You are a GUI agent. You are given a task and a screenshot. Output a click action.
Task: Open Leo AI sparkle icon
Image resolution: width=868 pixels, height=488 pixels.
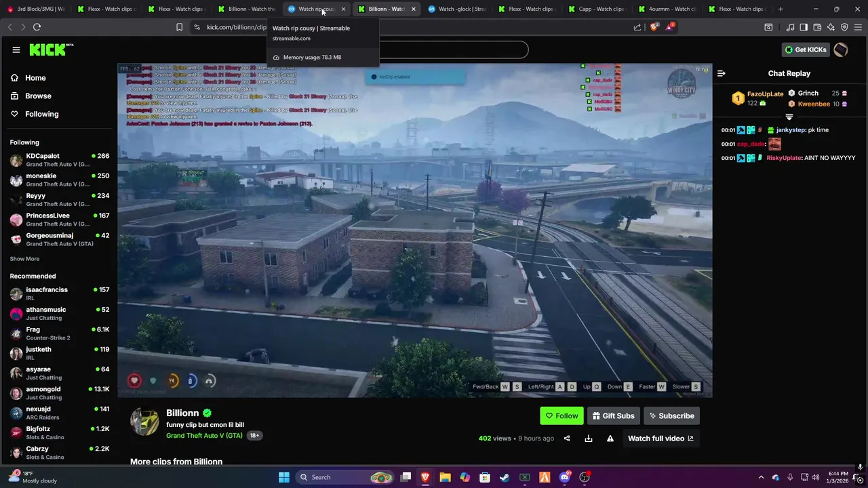click(831, 27)
